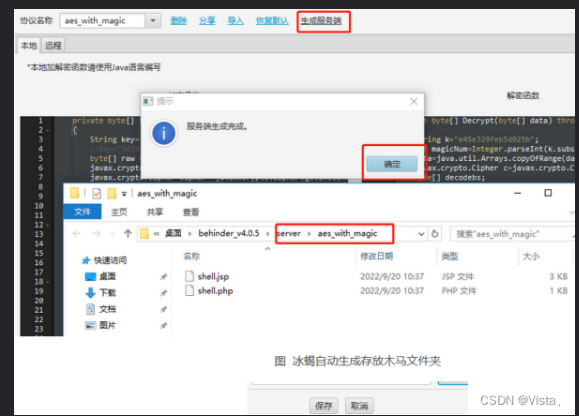Screen dimensions: 579x416
Task: Close the 提示 dialog with X
Action: pos(414,102)
